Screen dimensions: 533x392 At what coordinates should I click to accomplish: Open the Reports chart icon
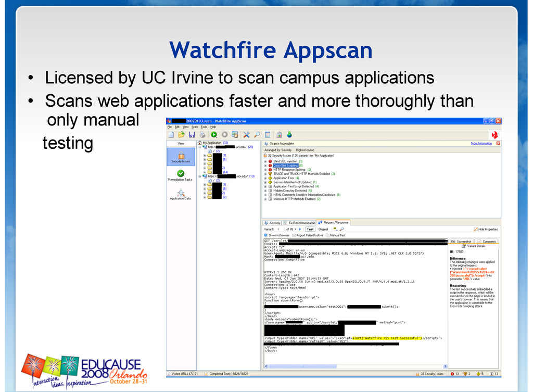[x=279, y=135]
